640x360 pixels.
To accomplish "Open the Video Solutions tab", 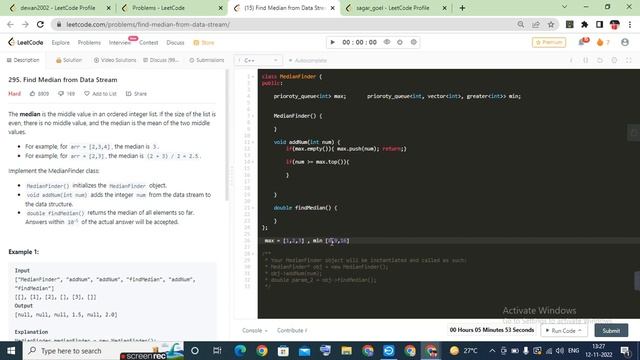I will pos(115,60).
